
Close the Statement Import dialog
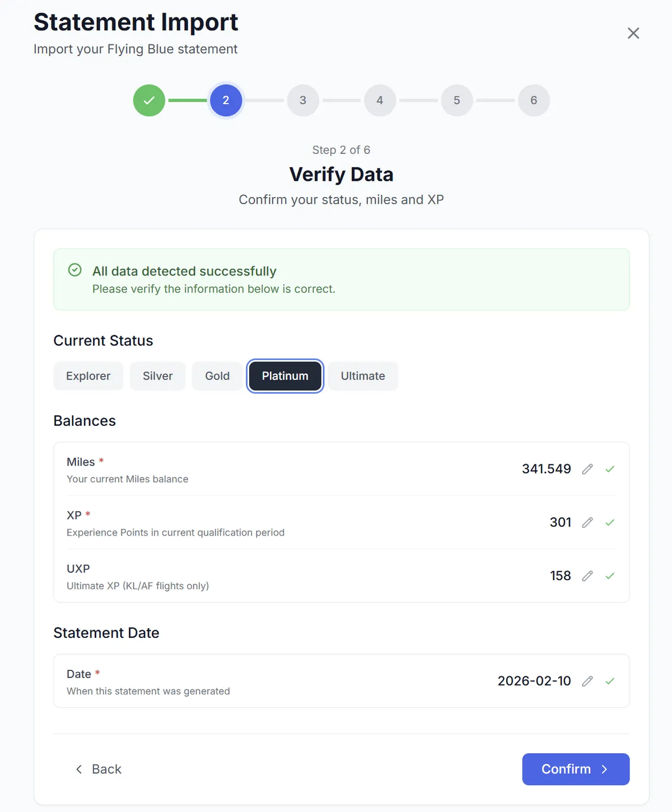[633, 33]
